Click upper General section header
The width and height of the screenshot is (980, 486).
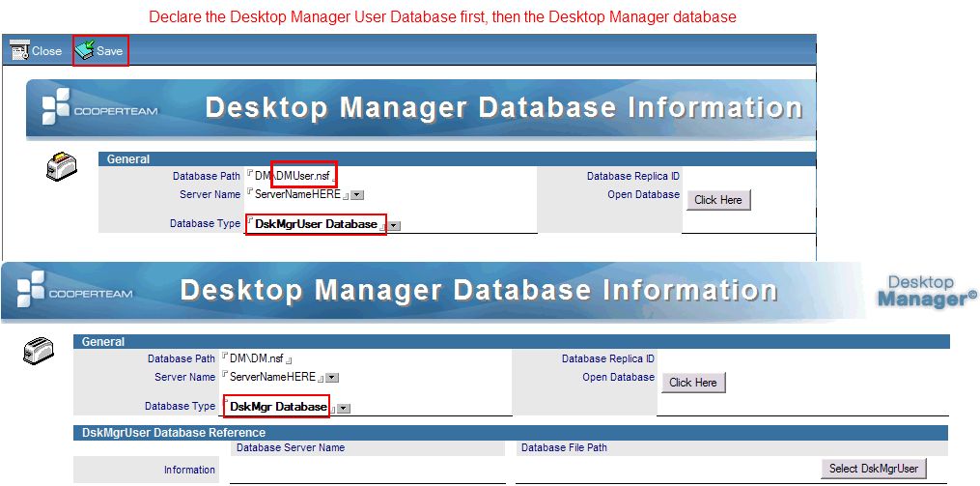pyautogui.click(x=457, y=159)
